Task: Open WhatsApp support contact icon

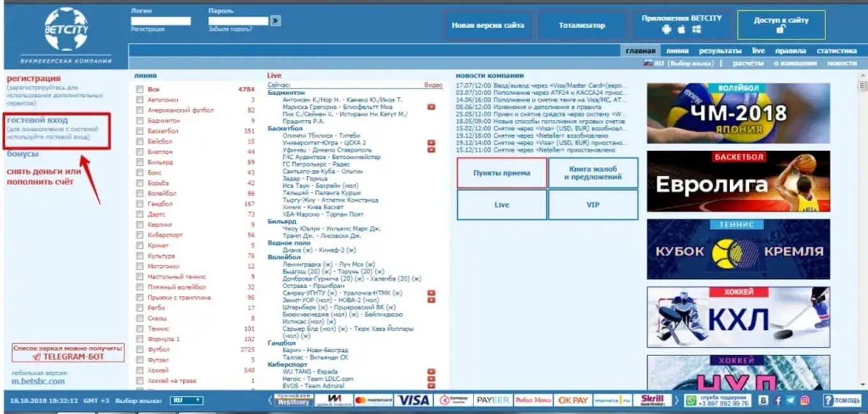Action: 691,401
